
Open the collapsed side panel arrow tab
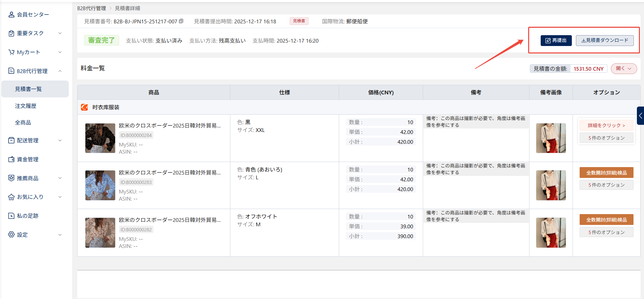pyautogui.click(x=640, y=116)
